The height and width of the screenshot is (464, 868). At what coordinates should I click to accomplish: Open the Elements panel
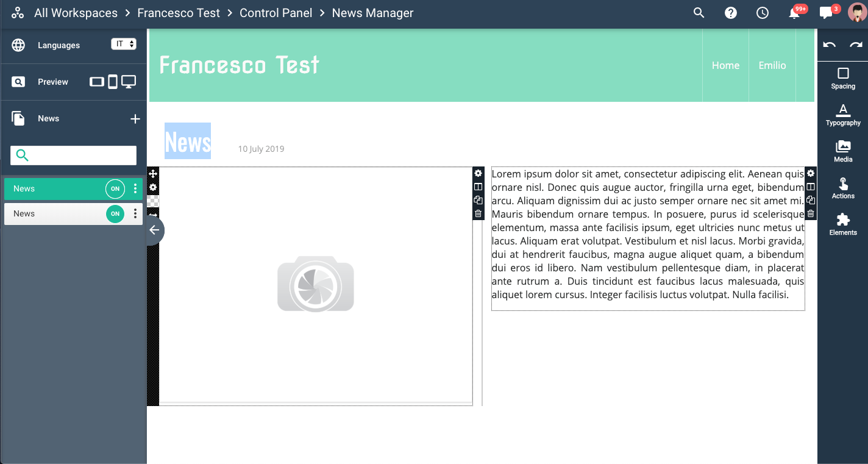point(843,224)
